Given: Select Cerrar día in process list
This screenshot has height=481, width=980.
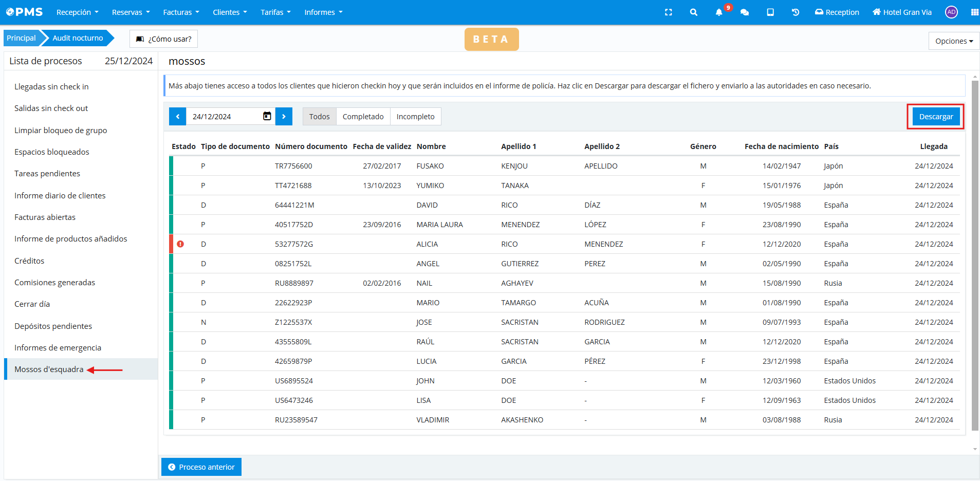Looking at the screenshot, I should click(x=32, y=304).
